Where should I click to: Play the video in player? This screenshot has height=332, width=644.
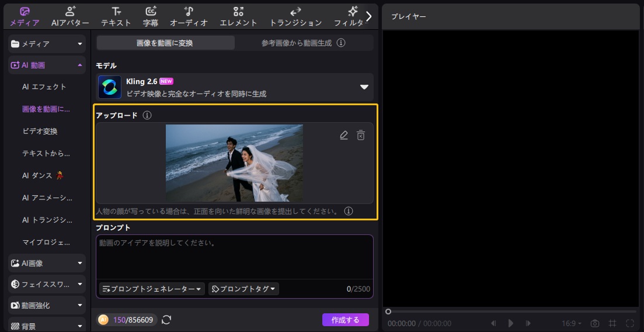[511, 323]
